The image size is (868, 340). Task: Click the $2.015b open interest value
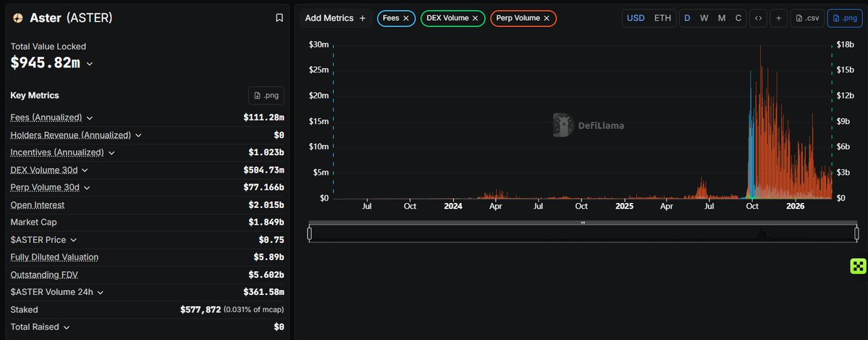tap(266, 204)
